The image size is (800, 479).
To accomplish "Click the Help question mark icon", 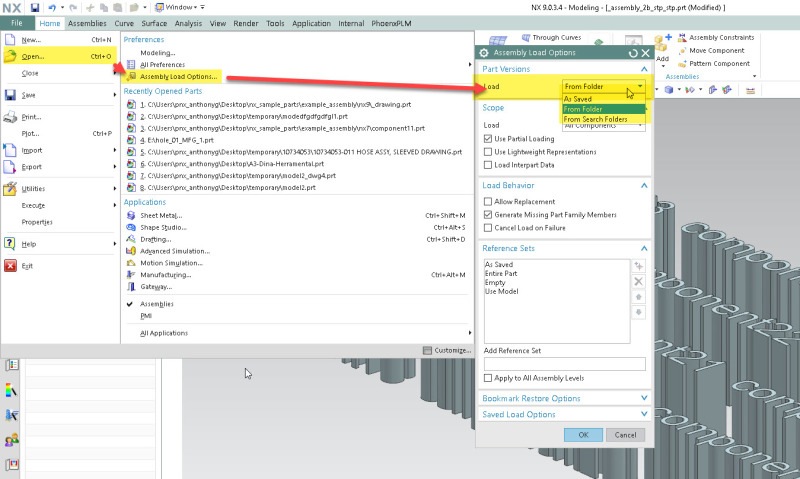I will [10, 244].
